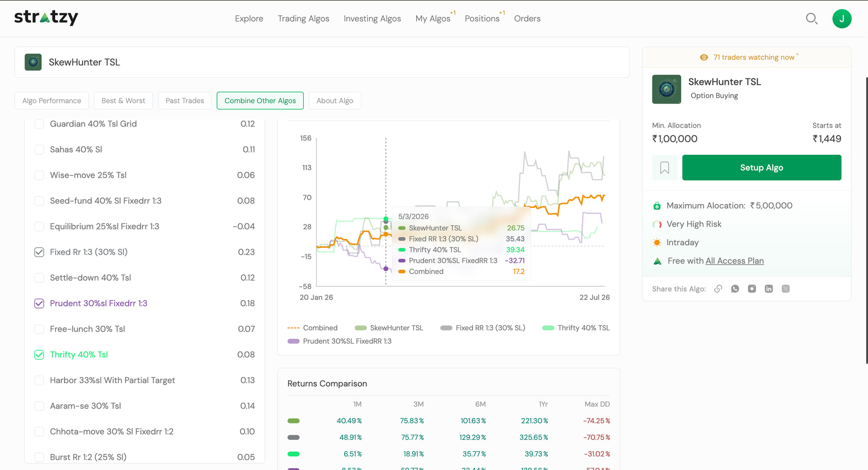The height and width of the screenshot is (470, 868).
Task: Uncheck Fixed Rr 1:3 (30% Sl) checkbox
Action: [39, 252]
